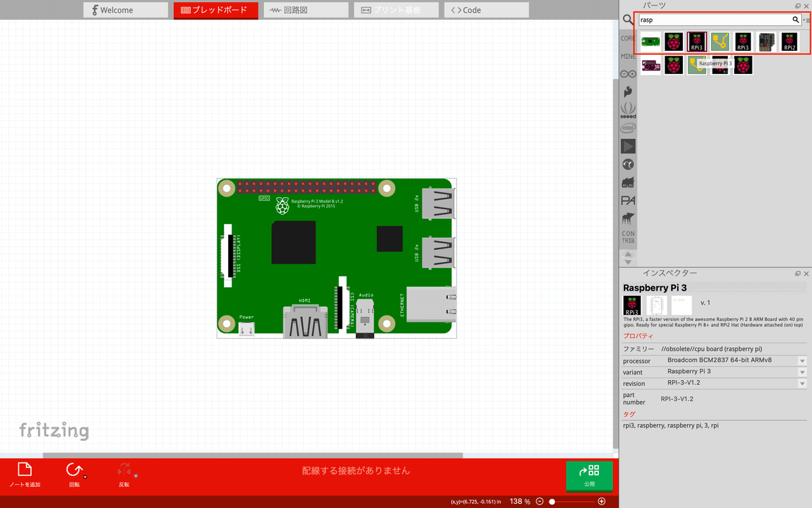Switch to the Welcome tab
This screenshot has width=812, height=508.
[126, 10]
